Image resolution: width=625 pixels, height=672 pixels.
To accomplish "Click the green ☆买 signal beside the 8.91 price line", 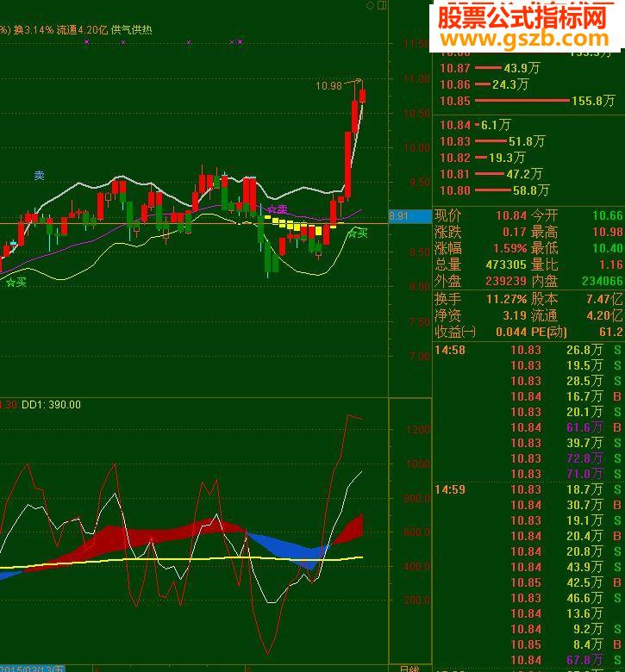I will point(357,233).
